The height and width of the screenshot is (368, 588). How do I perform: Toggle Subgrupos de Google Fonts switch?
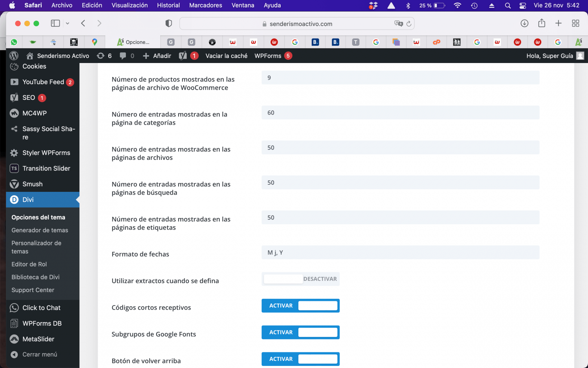[x=300, y=332]
